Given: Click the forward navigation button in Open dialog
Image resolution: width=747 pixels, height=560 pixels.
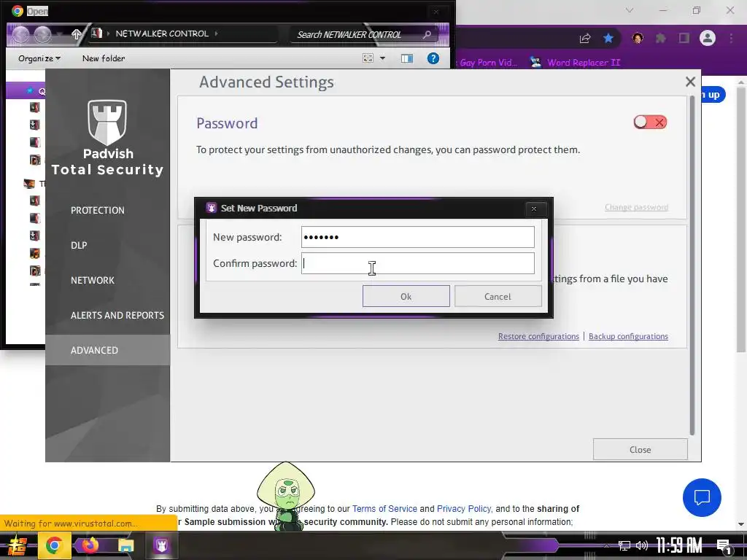Looking at the screenshot, I should [42, 34].
